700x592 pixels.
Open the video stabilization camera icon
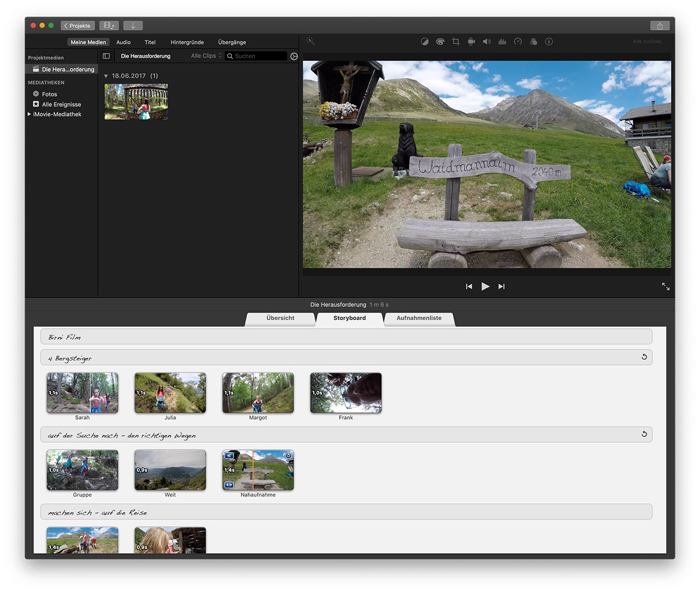point(471,42)
